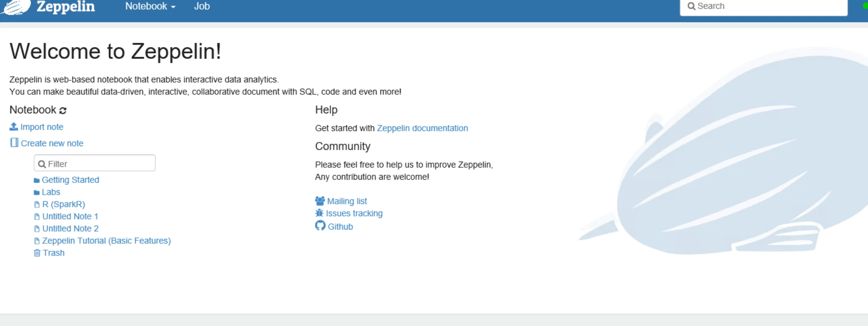868x326 pixels.
Task: Open the Issues tracking link
Action: 354,214
